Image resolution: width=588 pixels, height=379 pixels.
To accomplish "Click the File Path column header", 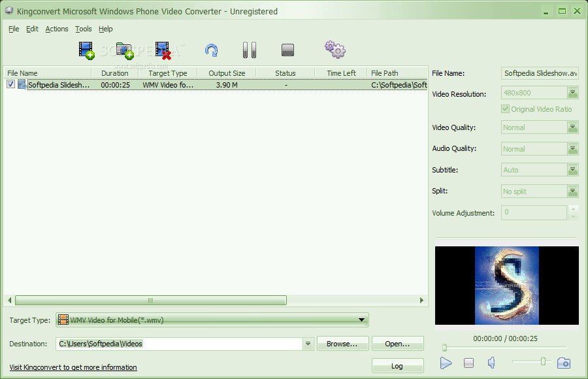I will [x=397, y=73].
